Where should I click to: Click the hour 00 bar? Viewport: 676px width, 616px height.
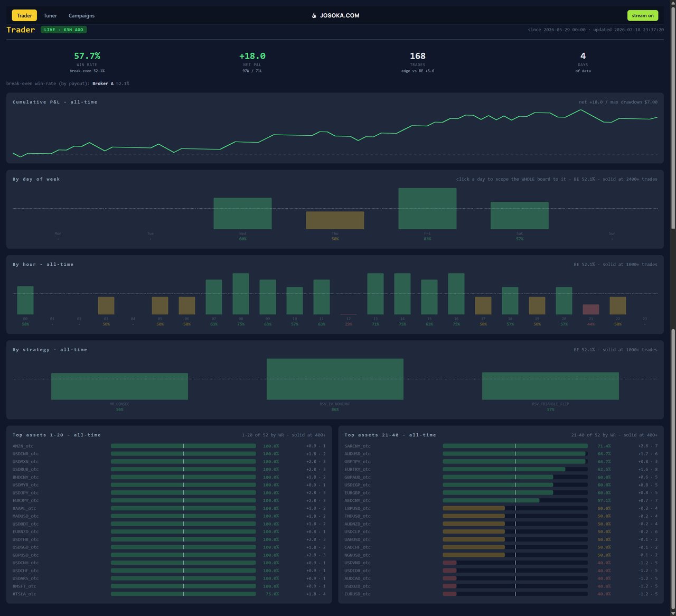[25, 300]
